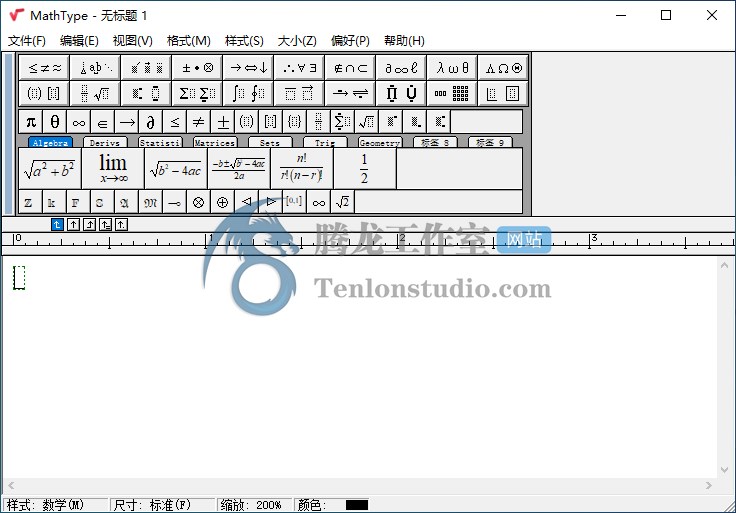
Task: Switch to the Geometry tab
Action: (380, 142)
